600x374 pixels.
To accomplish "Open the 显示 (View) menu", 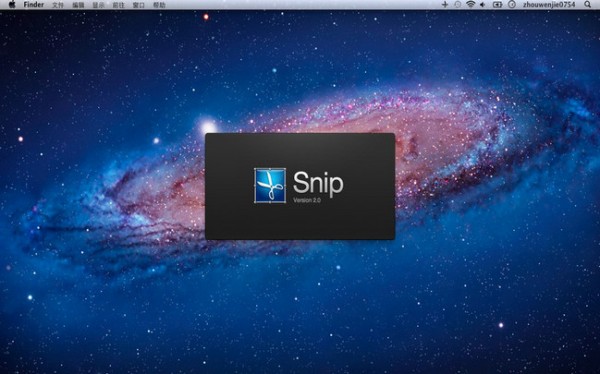I will 98,5.
